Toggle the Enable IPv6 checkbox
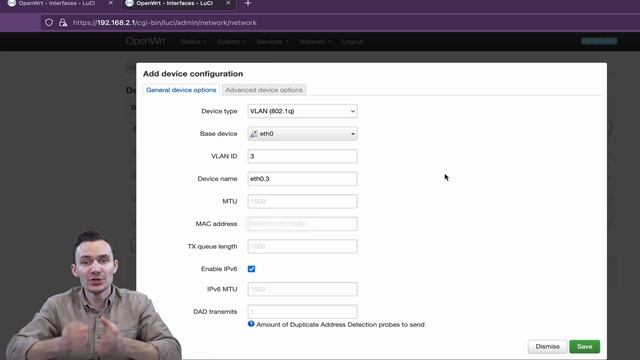 [x=251, y=269]
